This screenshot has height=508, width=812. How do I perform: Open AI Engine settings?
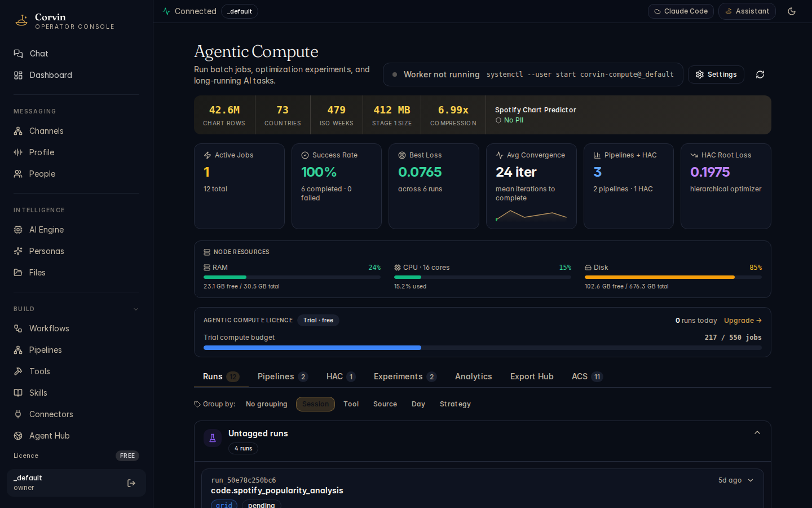tap(76, 230)
